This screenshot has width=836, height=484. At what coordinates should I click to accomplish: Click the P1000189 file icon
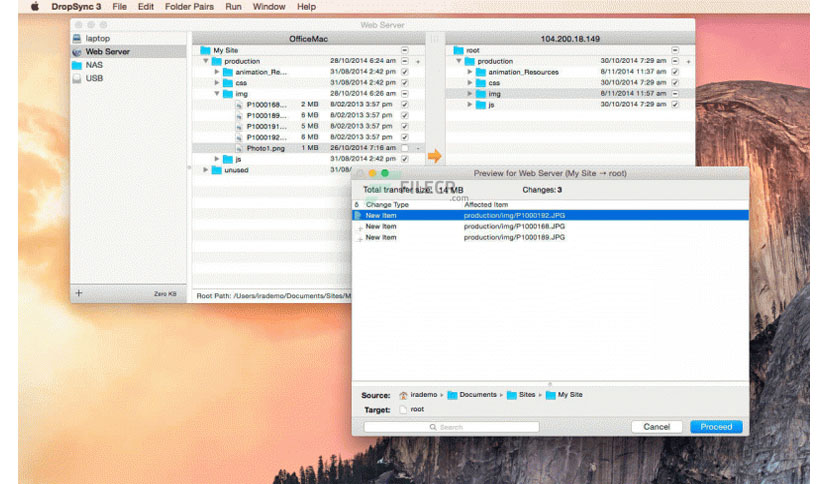click(239, 116)
